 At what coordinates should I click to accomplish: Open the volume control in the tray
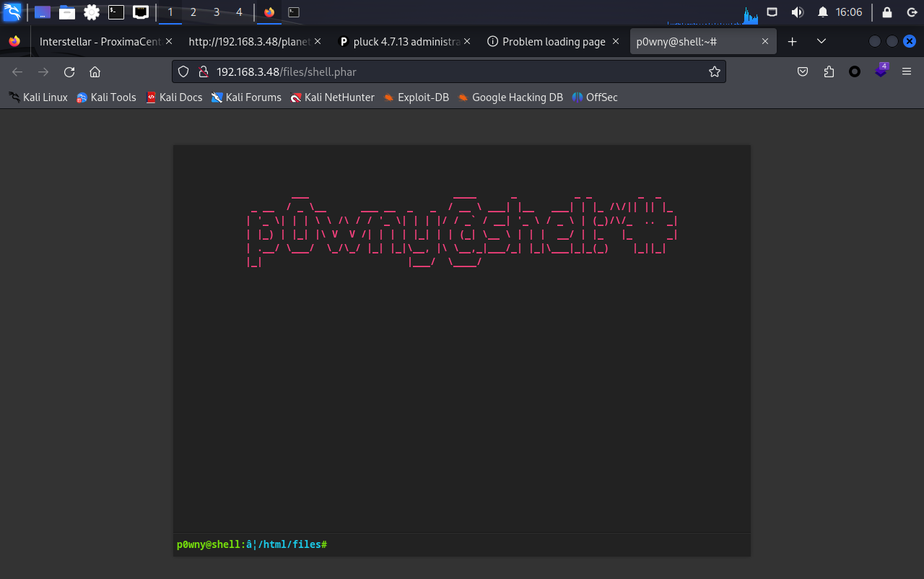click(x=797, y=12)
